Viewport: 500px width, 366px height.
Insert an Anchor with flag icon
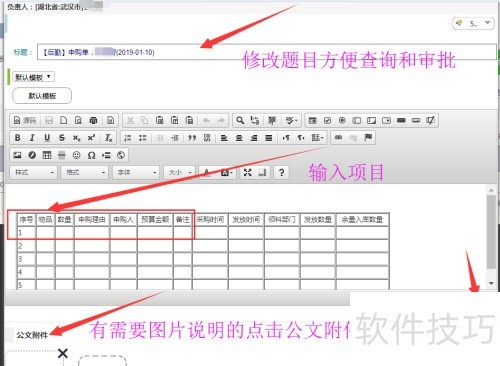pyautogui.click(x=368, y=138)
